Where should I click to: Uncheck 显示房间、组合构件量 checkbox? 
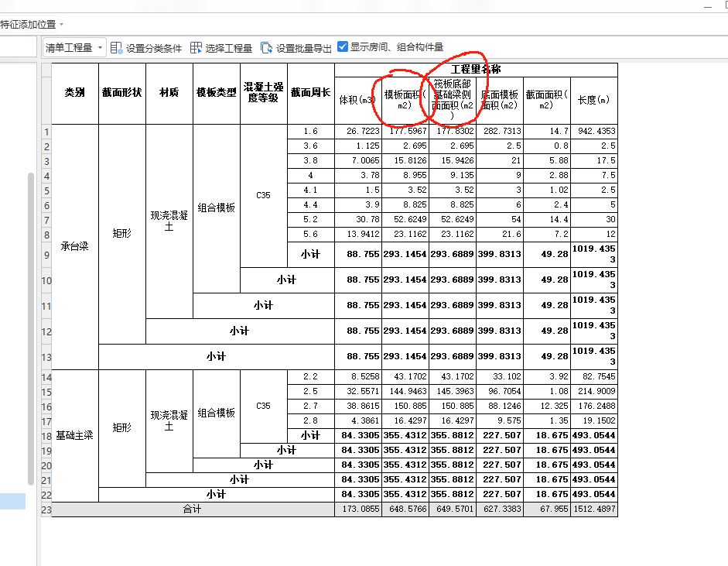pos(343,47)
